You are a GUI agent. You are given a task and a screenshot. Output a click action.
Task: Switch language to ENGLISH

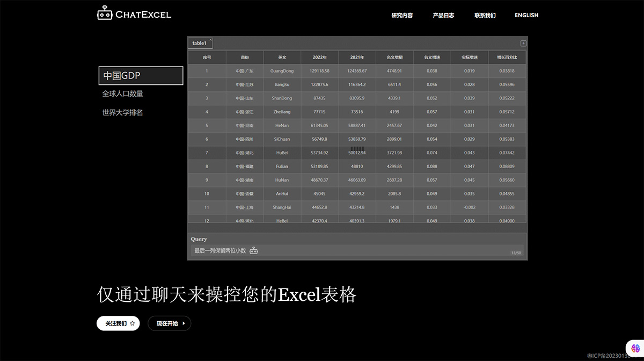pos(526,15)
